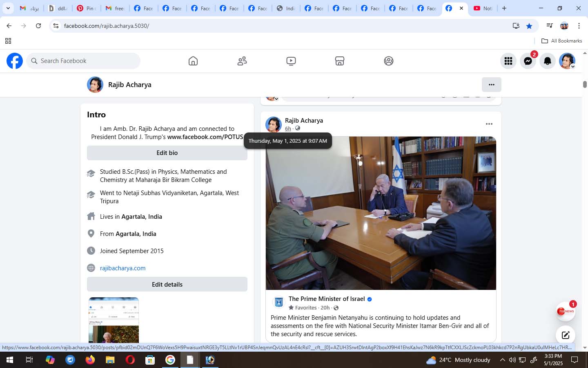
Task: Open Rajib Acharya name on the post
Action: 304,121
